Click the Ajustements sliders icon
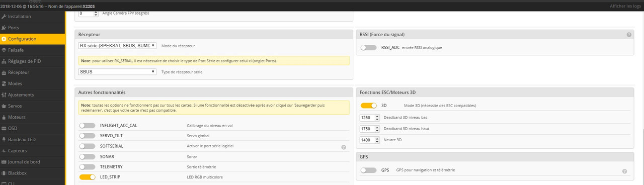Viewport: 644px width, 185px height. 4,95
